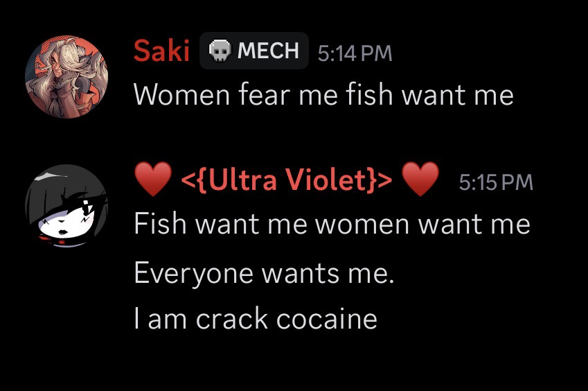Select message "Women fear me fish want me"
588x391 pixels.
323,94
